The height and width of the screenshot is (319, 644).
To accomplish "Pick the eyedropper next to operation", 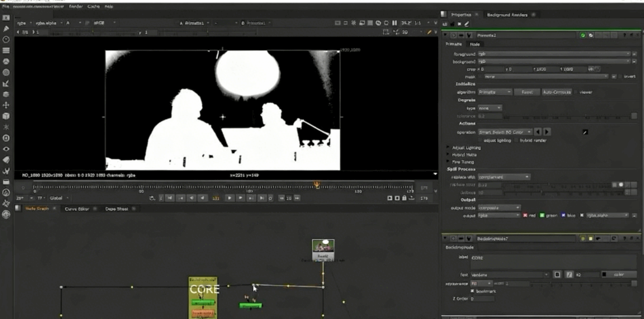I will pyautogui.click(x=585, y=132).
